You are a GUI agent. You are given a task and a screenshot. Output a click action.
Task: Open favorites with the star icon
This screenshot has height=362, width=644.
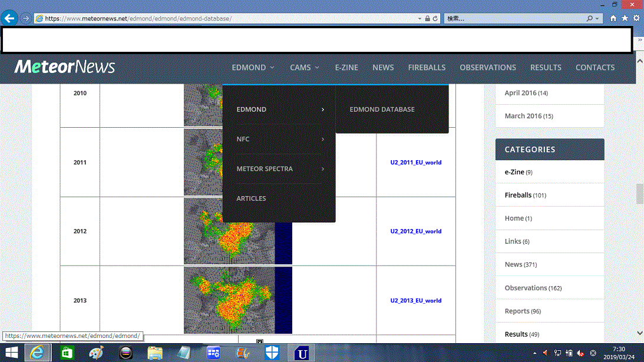coord(625,18)
